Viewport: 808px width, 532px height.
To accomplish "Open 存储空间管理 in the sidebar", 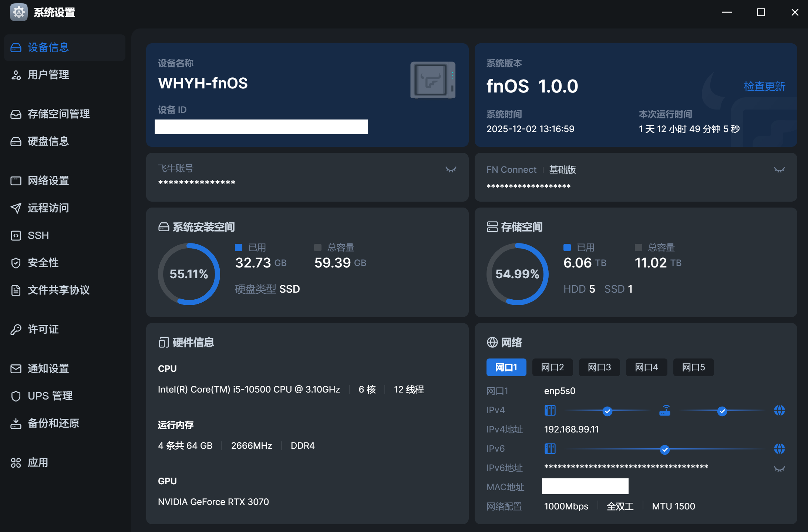I will pos(58,114).
